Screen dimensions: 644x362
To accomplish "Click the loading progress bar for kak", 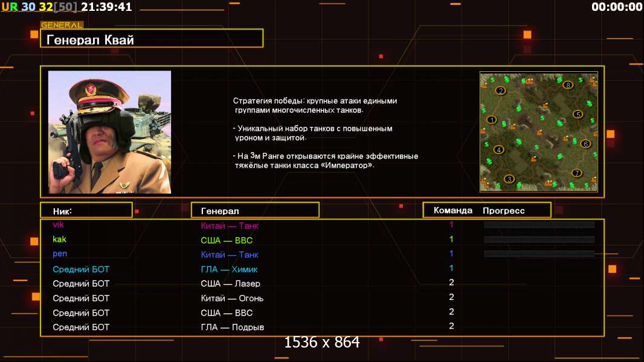I will [539, 240].
